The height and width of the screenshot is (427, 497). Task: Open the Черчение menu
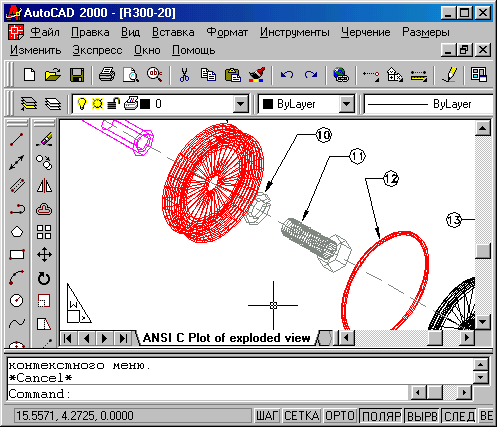[366, 32]
